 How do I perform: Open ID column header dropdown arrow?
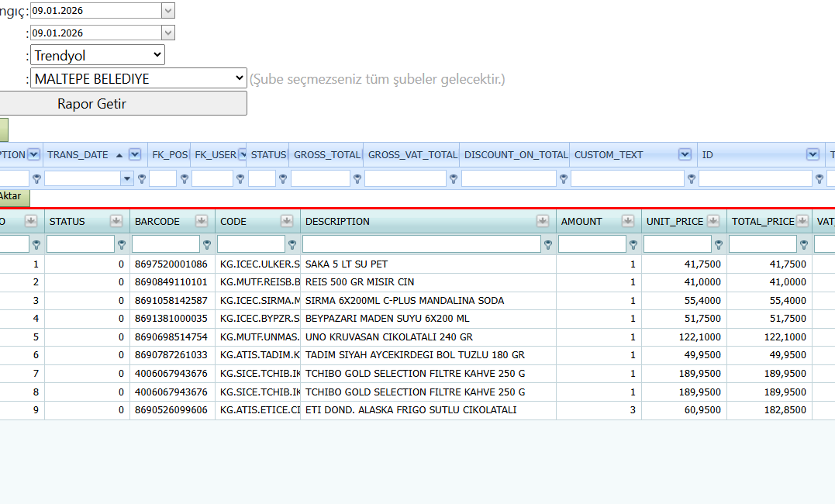[813, 154]
